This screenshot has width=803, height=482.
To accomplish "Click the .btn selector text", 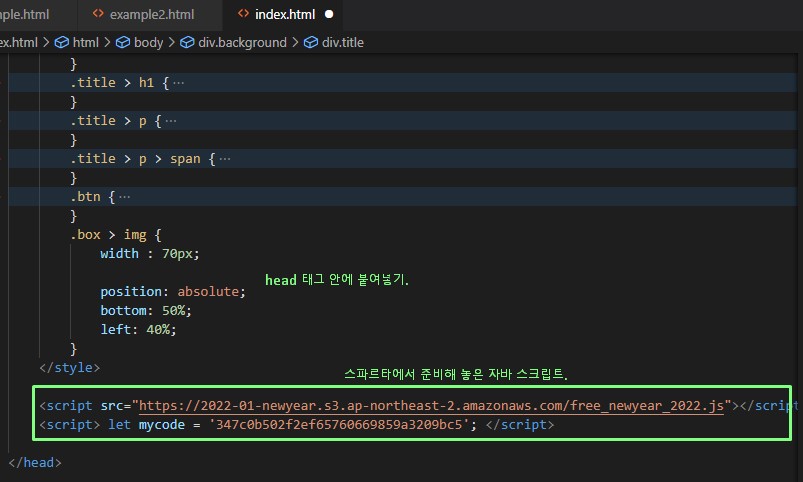I will (x=86, y=197).
